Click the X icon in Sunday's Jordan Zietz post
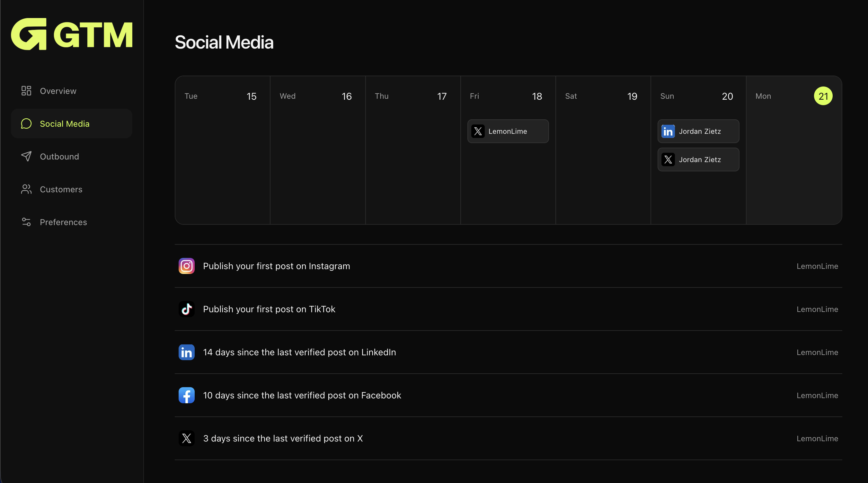 click(x=668, y=159)
